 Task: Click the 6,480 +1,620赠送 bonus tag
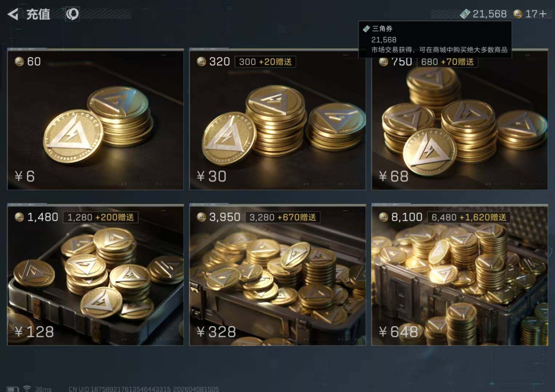[x=469, y=217]
